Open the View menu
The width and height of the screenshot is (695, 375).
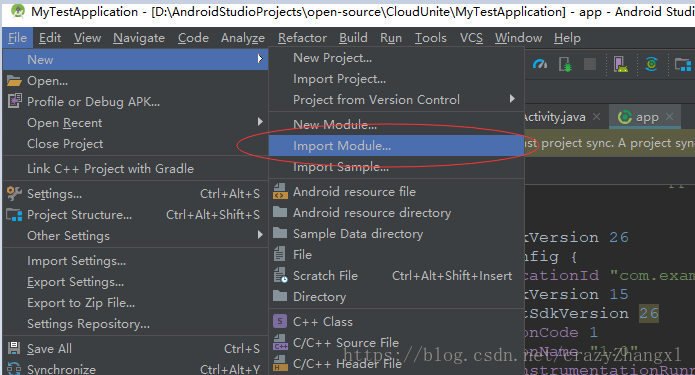tap(87, 38)
